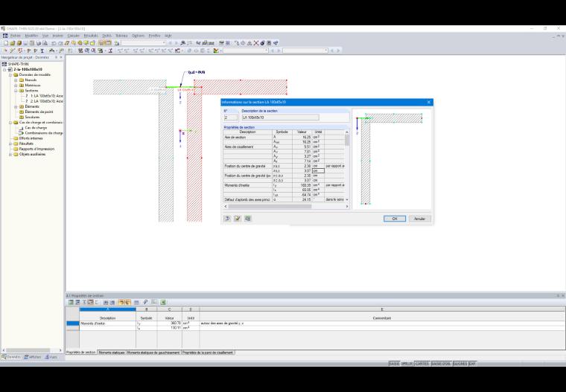Click the dialog table horizontal scrollbar
This screenshot has height=392, width=566.
click(270, 207)
